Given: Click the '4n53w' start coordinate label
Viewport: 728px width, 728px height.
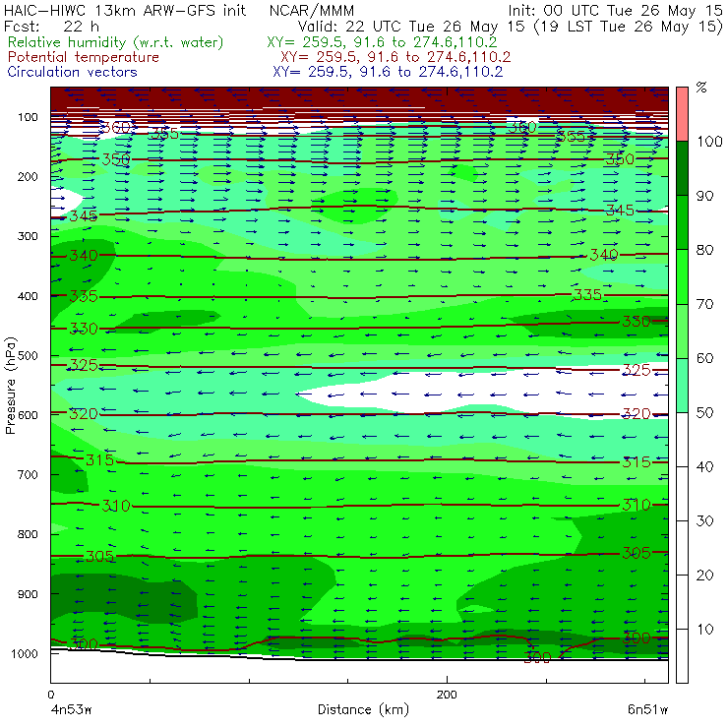Looking at the screenshot, I should (71, 710).
